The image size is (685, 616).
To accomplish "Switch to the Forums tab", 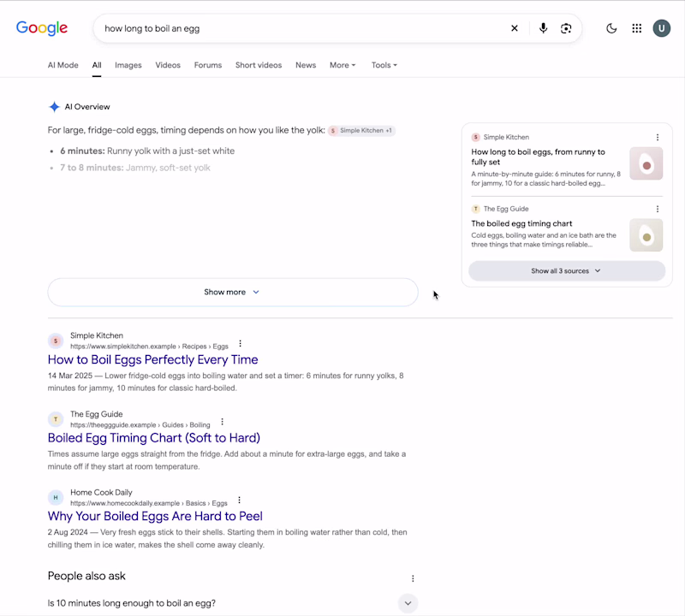I will (x=208, y=65).
